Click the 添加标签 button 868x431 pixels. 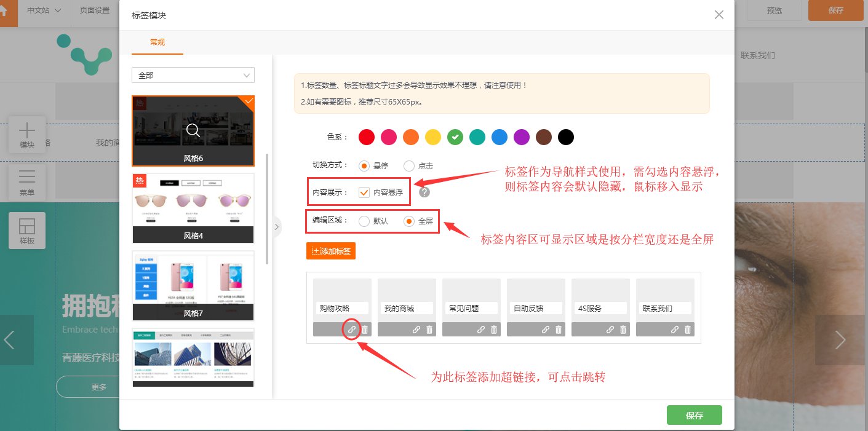331,251
